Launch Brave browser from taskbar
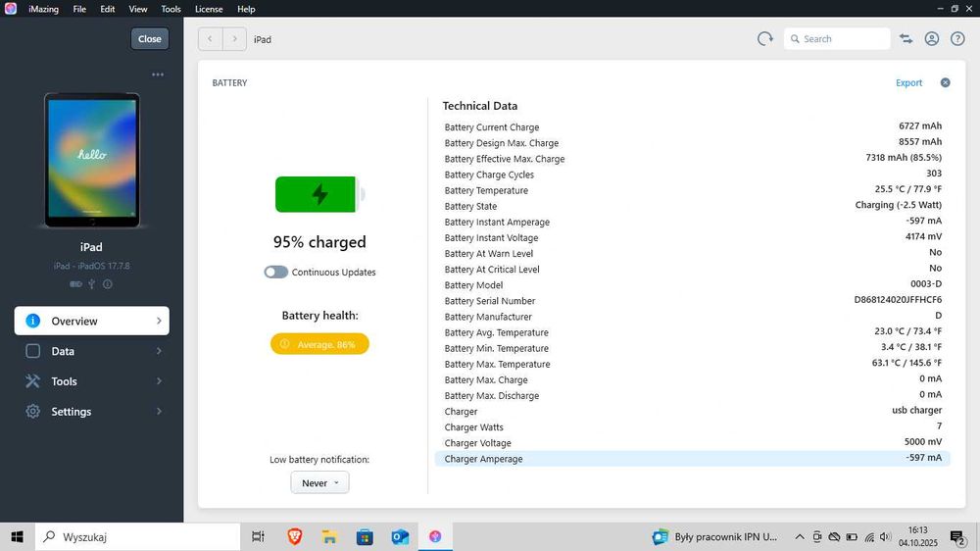Viewport: 980px width, 551px height. point(294,536)
